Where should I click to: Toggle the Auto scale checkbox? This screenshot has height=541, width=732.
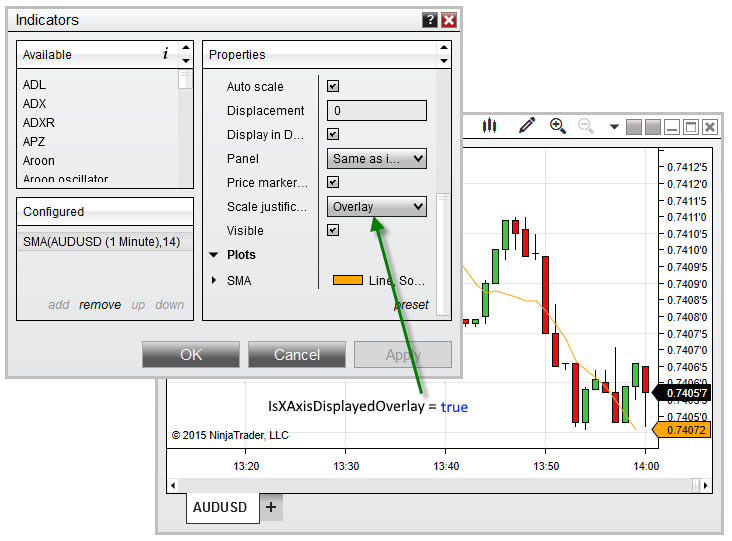coord(334,87)
